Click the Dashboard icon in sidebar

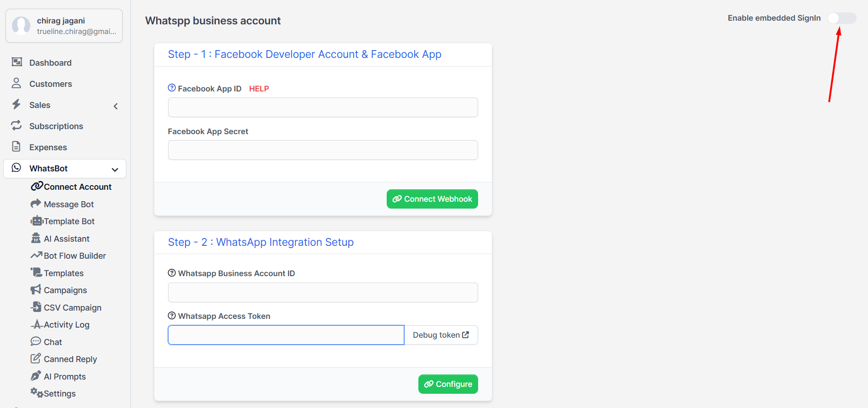pyautogui.click(x=17, y=62)
